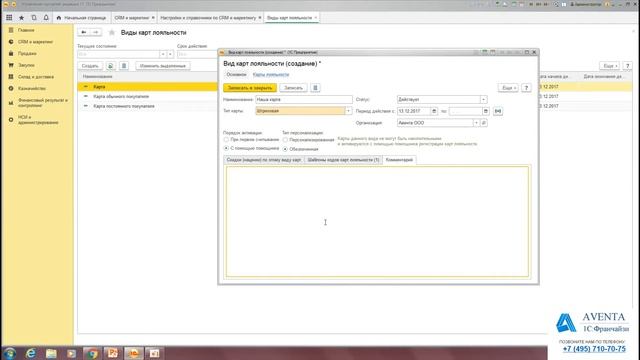Viewport: 640px width, 360px height.
Task: Open Internet Explorer from taskbar
Action: click(x=31, y=353)
